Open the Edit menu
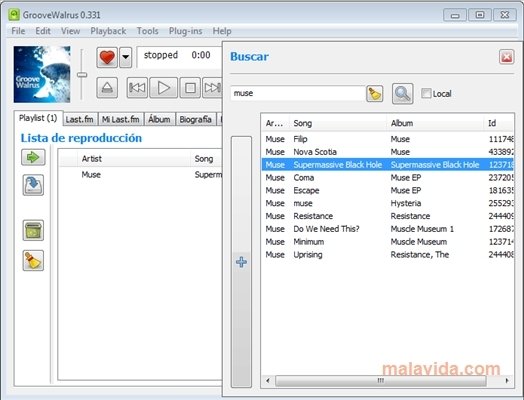 [x=43, y=31]
